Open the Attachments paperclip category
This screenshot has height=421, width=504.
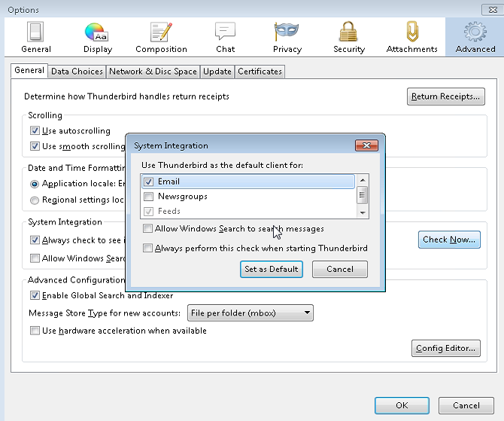tap(411, 38)
